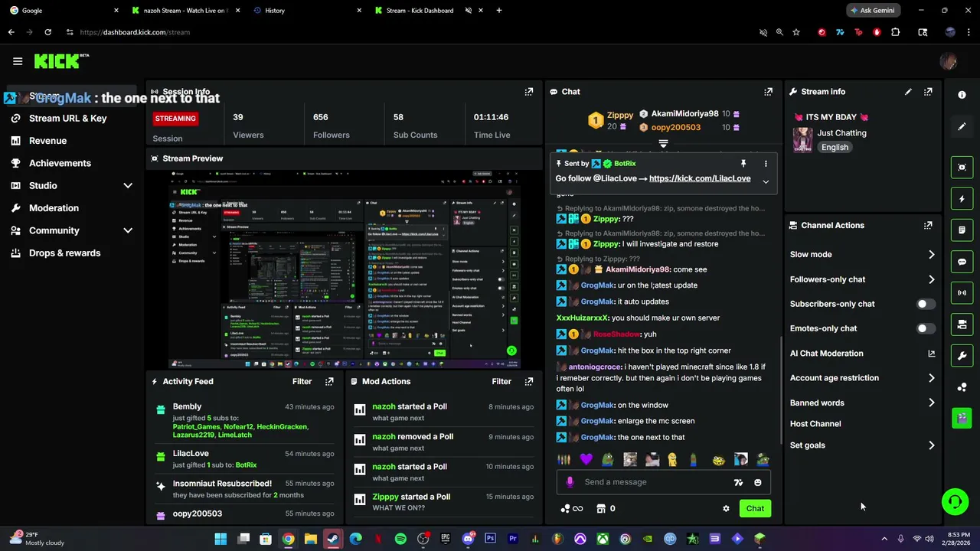Open the green headset support button

(955, 502)
